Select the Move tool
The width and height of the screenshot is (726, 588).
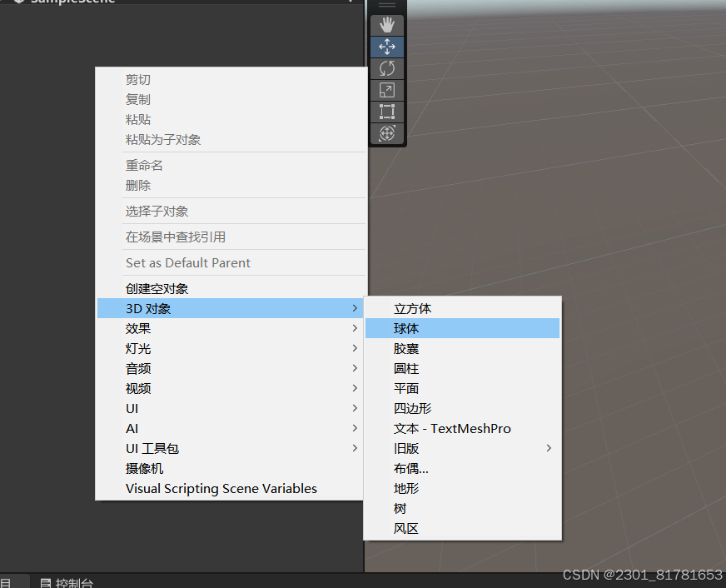pos(387,47)
